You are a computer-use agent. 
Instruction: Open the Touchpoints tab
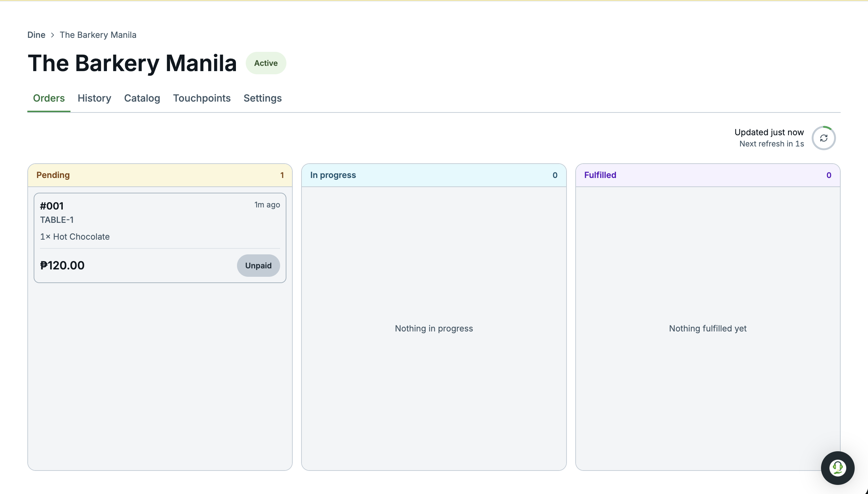(x=202, y=98)
